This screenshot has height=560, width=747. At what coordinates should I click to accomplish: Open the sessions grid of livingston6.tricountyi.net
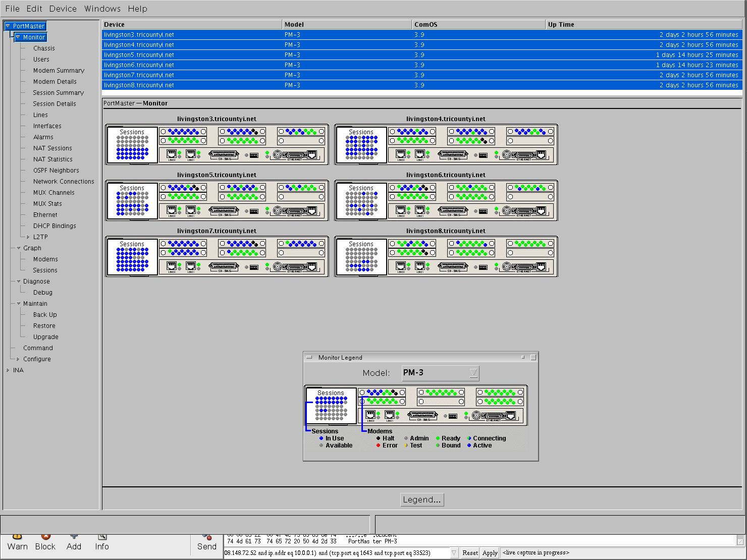point(361,201)
